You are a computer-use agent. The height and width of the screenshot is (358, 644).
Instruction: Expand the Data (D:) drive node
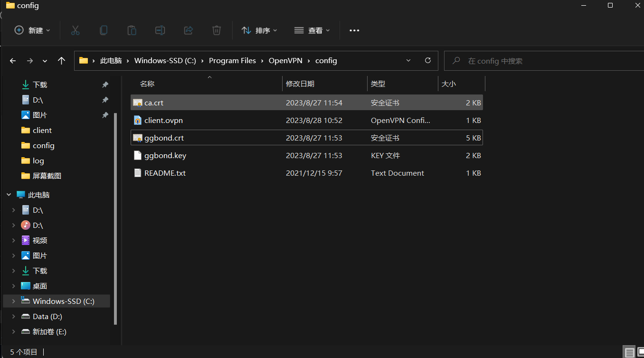(14, 316)
